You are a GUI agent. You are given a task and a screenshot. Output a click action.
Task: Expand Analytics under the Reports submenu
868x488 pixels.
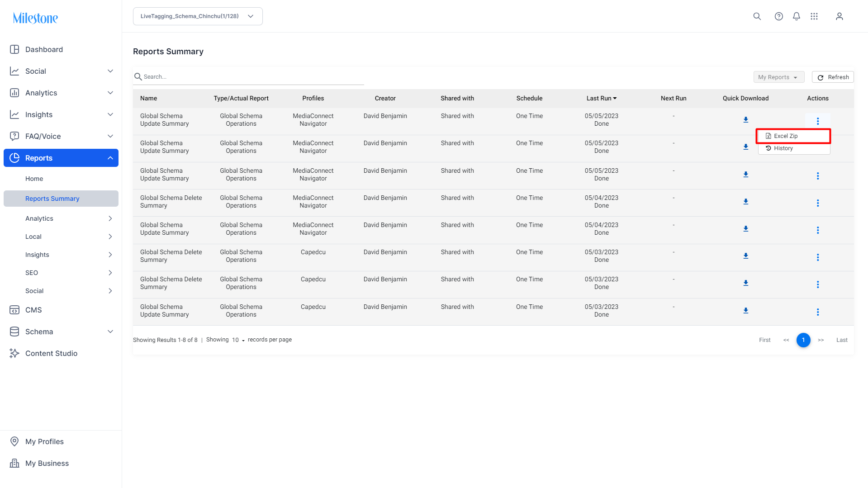110,218
